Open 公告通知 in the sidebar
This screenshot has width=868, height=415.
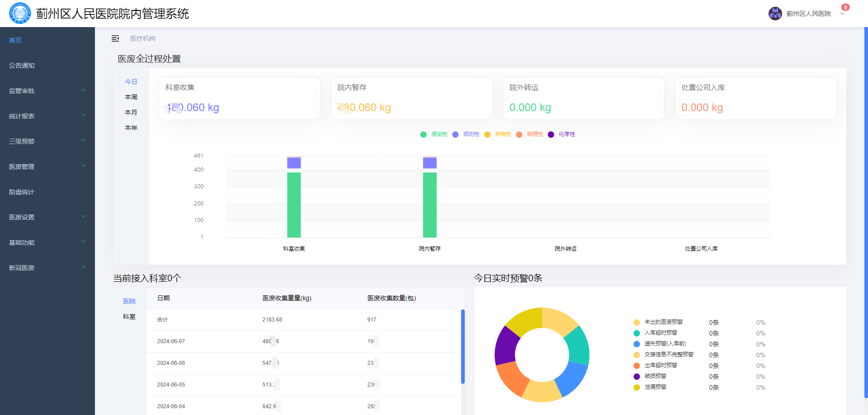coord(22,65)
